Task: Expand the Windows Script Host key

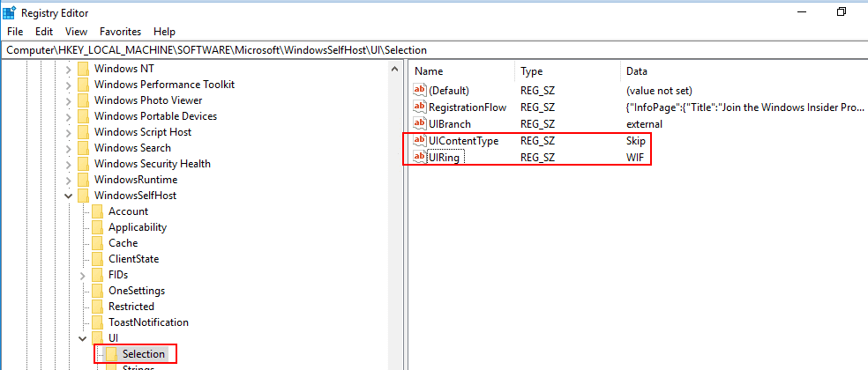Action: coord(68,132)
